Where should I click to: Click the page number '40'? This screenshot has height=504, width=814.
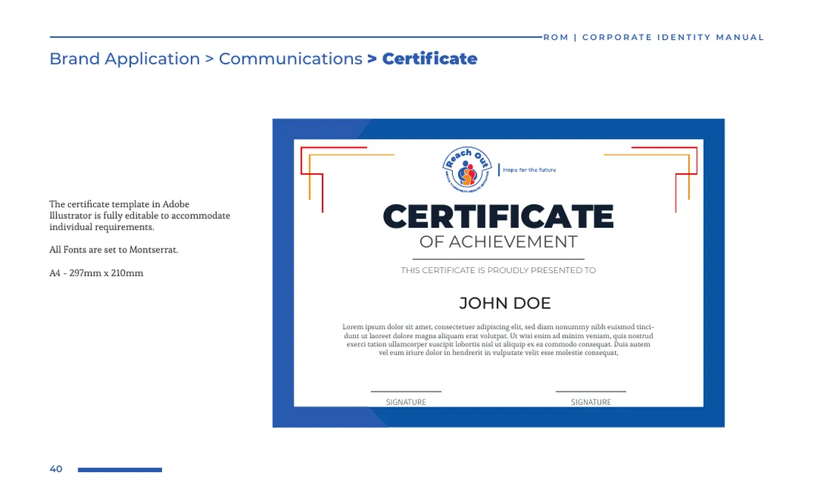(x=56, y=468)
